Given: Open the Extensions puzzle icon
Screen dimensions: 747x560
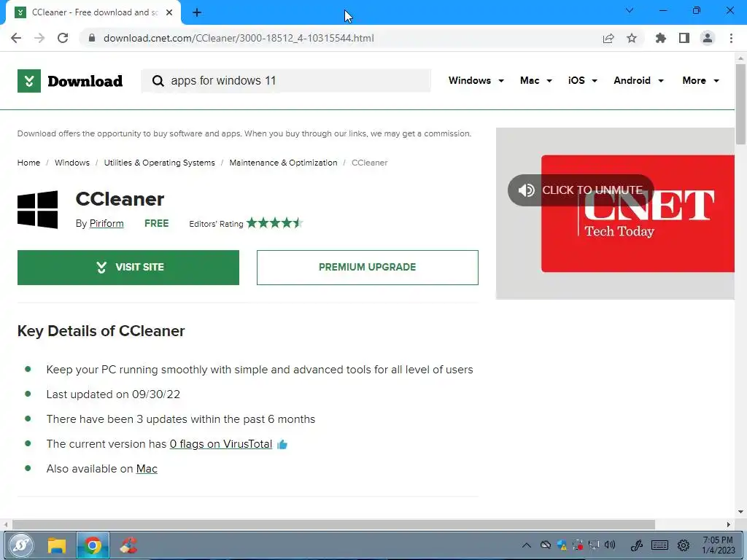Looking at the screenshot, I should click(x=660, y=38).
